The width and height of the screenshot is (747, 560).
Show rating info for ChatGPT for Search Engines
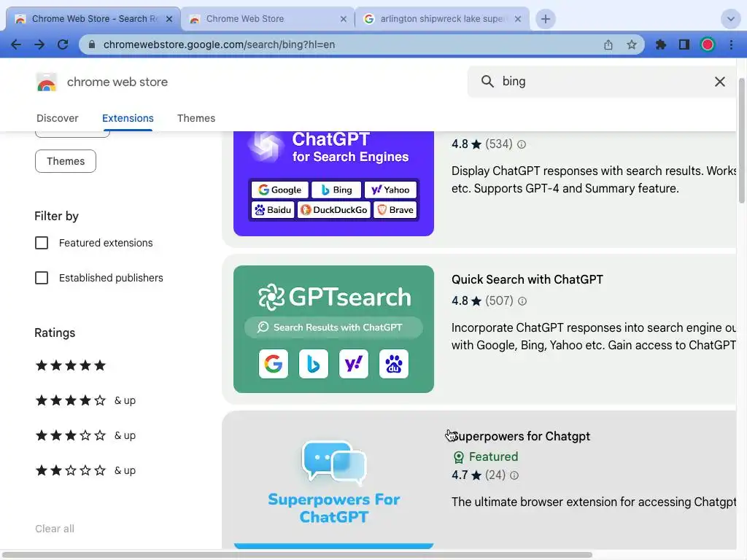coord(522,144)
